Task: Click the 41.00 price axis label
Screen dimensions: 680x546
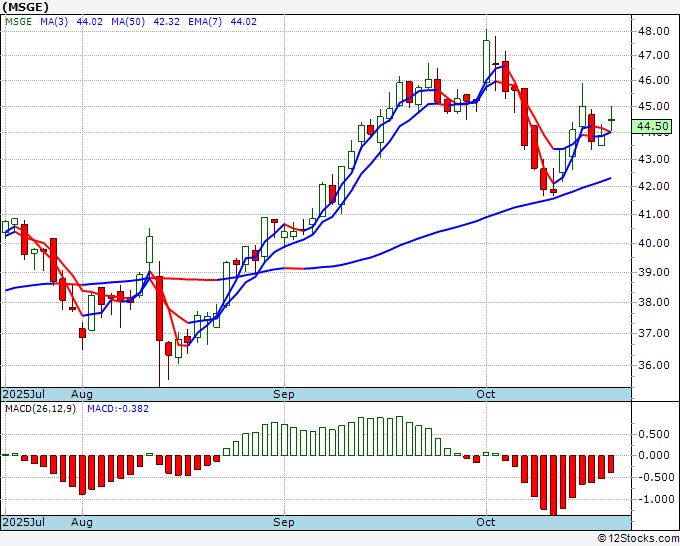Action: (x=654, y=214)
